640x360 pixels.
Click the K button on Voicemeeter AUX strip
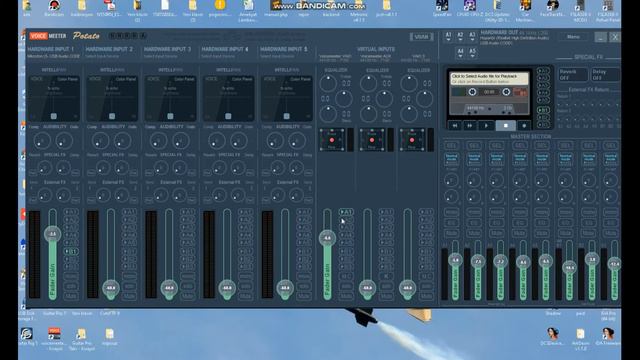pos(386,276)
